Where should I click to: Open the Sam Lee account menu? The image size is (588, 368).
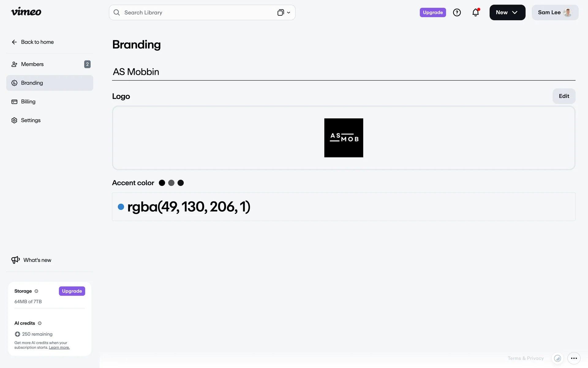click(x=555, y=13)
